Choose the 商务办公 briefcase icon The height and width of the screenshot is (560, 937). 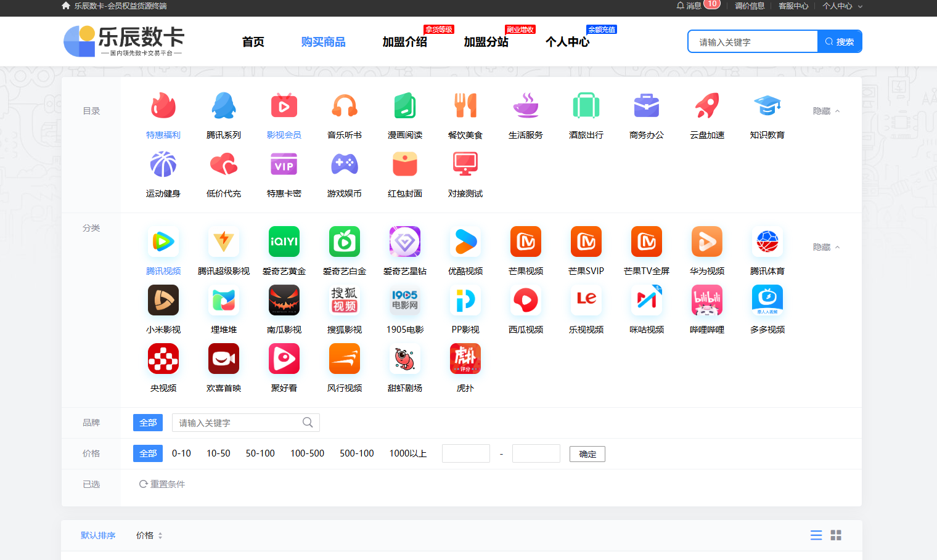pos(647,106)
